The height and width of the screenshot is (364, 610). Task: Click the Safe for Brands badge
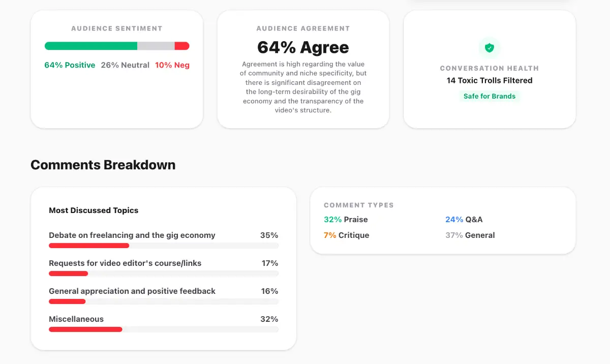[490, 96]
